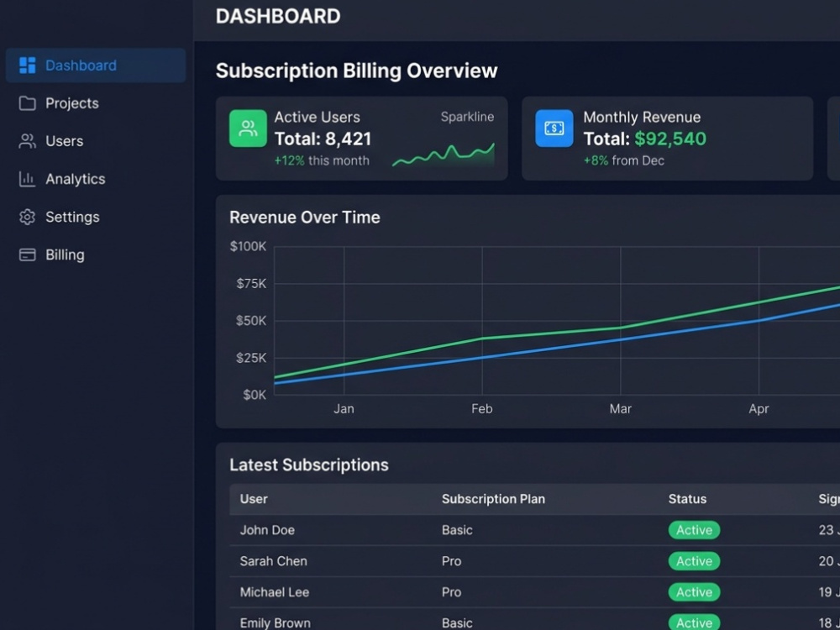Click the green Active Users card icon

(x=248, y=129)
